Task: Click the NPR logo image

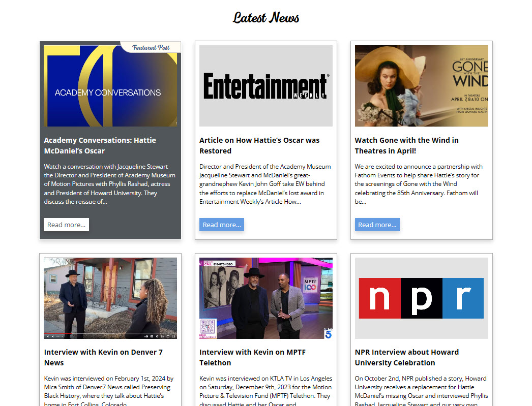Action: click(x=421, y=298)
